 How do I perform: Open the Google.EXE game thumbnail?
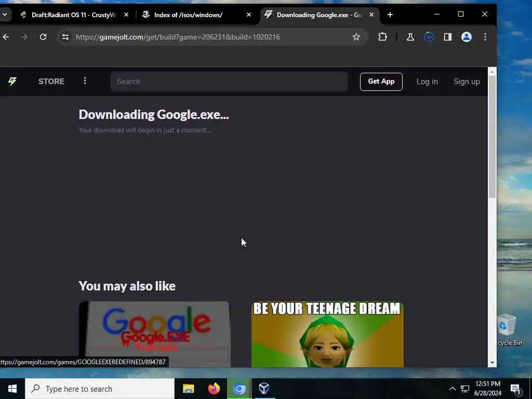[x=154, y=334]
